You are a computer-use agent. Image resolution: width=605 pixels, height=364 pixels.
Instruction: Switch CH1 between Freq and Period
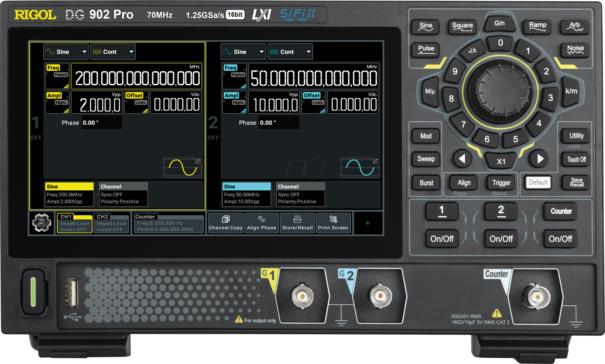pyautogui.click(x=57, y=76)
